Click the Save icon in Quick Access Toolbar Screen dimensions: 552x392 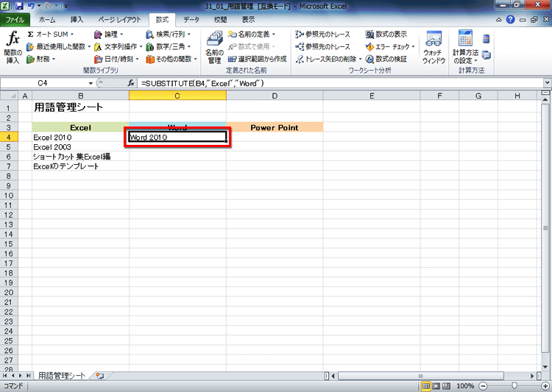tap(19, 6)
